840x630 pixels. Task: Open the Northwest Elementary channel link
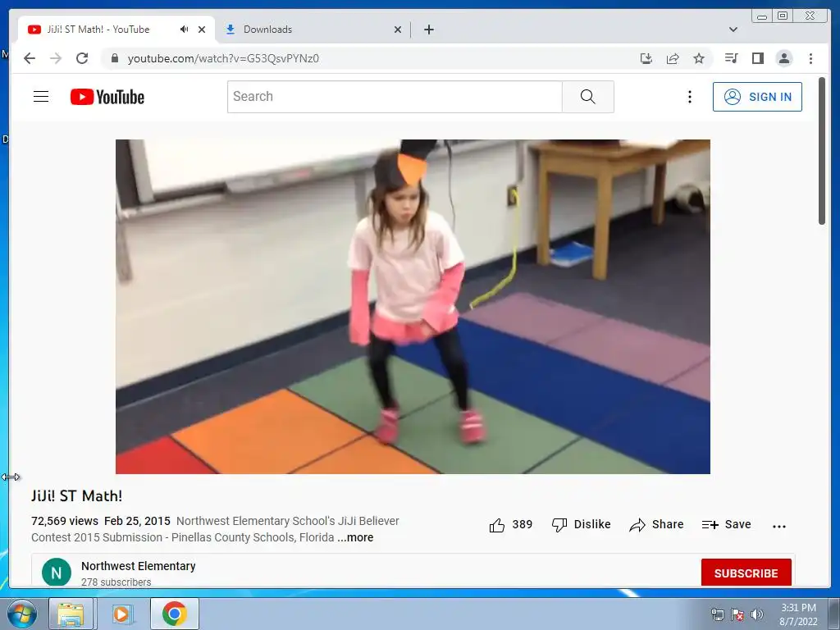click(x=138, y=566)
